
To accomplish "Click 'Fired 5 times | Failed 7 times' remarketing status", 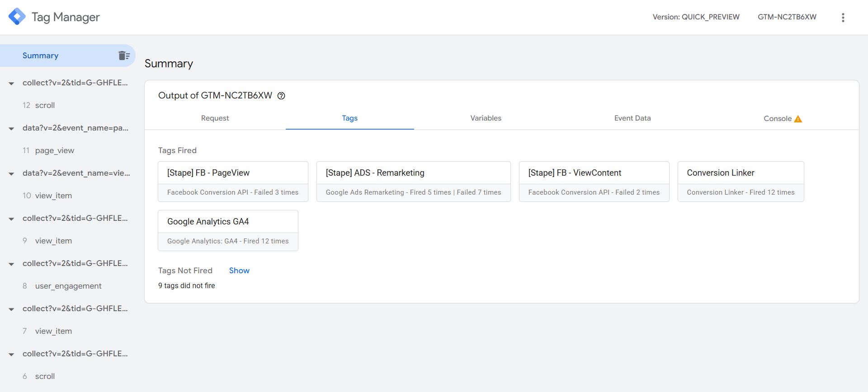I will pyautogui.click(x=455, y=192).
